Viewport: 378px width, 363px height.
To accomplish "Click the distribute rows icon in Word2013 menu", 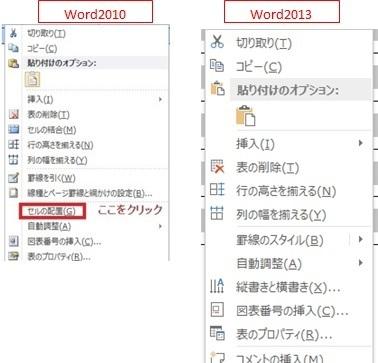I will pyautogui.click(x=217, y=190).
